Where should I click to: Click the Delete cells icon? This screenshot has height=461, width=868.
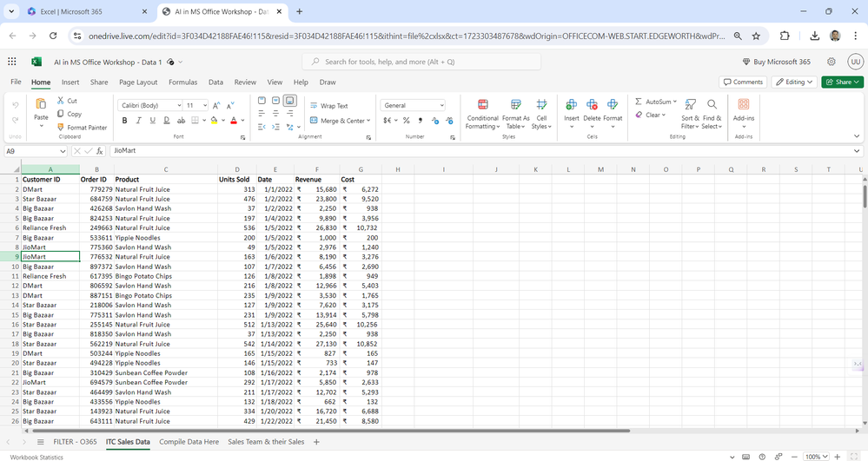click(x=592, y=104)
